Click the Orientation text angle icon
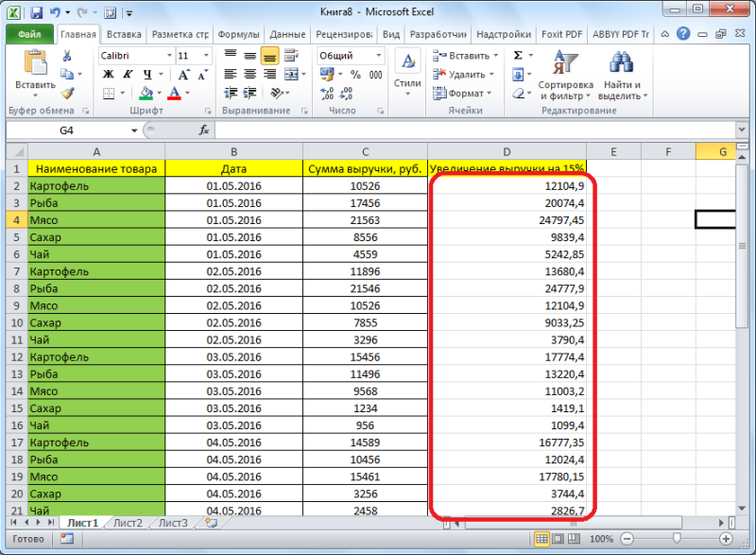 click(277, 93)
